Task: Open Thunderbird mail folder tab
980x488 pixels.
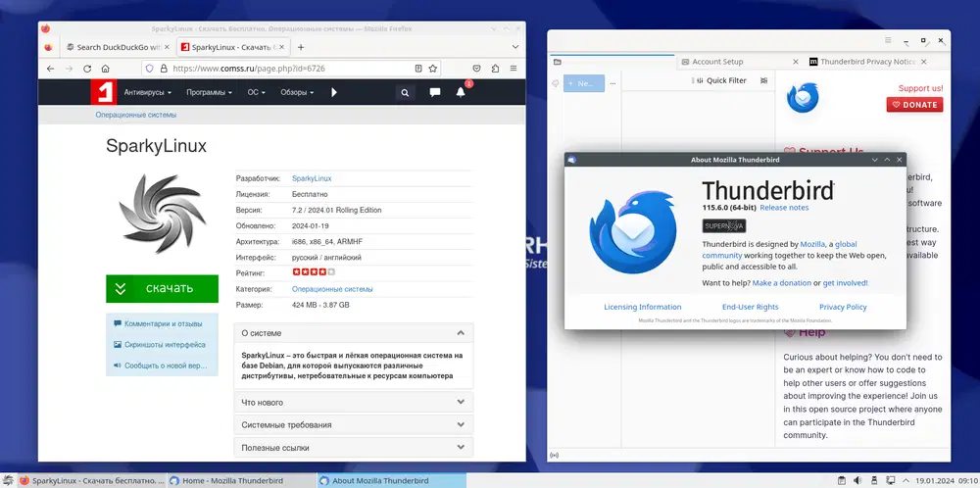Action: (x=557, y=62)
